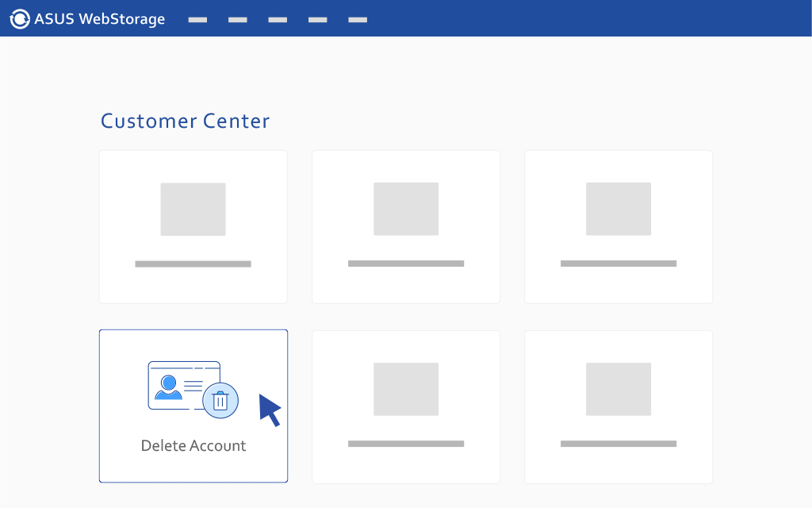Select the top-middle card's placeholder image
Screen dimensions: 812x508
[x=406, y=209]
